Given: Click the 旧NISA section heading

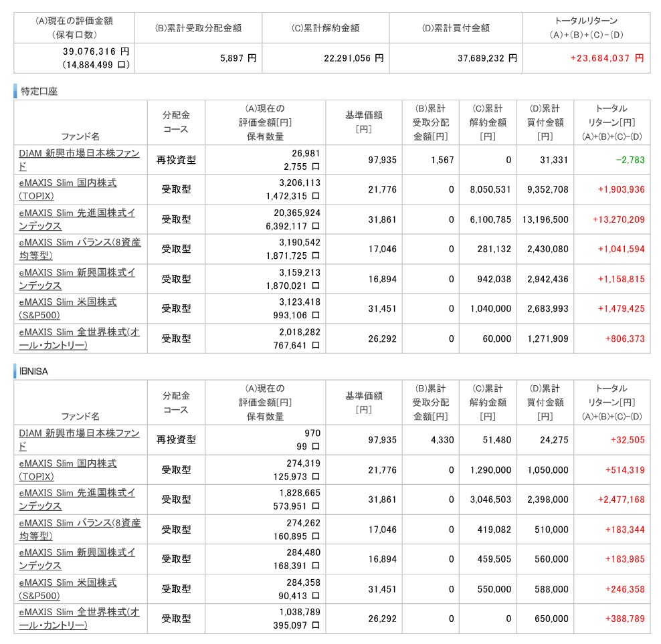Looking at the screenshot, I should tap(33, 371).
